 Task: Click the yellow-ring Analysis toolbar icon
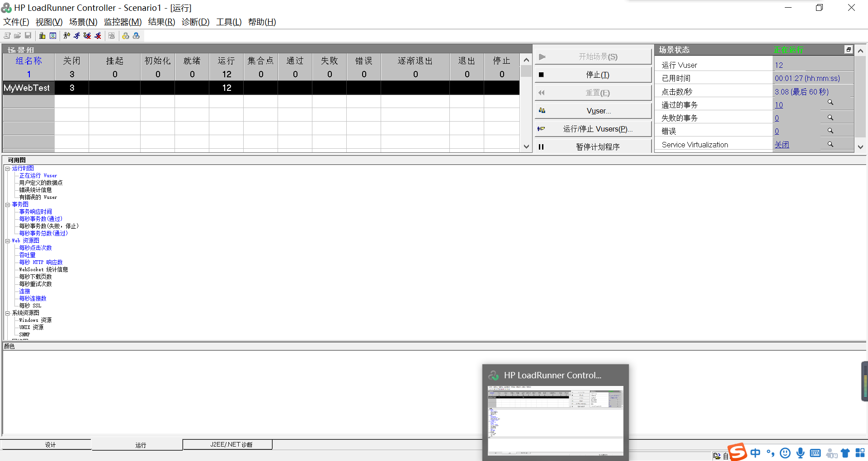coord(126,36)
